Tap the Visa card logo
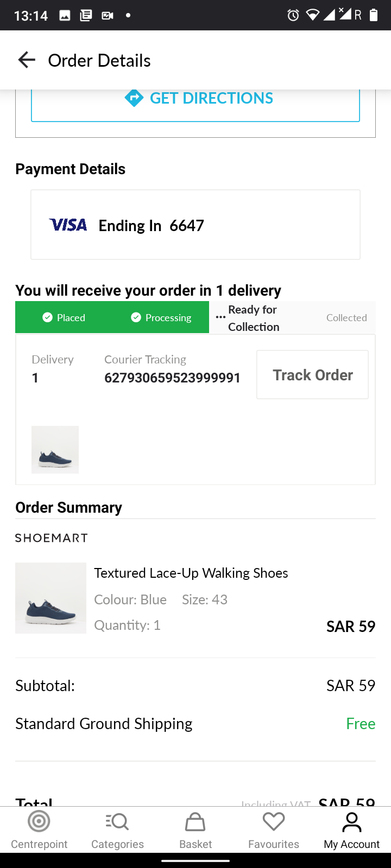The height and width of the screenshot is (868, 391). pos(68,225)
